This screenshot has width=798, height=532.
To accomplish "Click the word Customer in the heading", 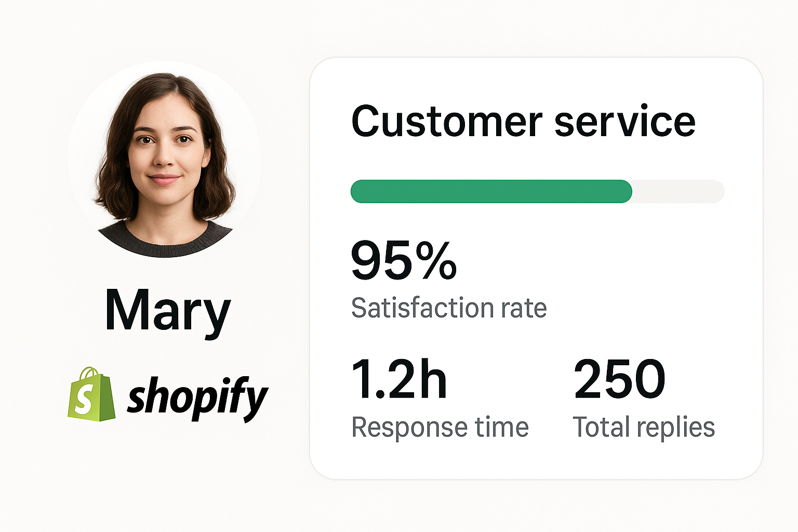I will tap(447, 122).
